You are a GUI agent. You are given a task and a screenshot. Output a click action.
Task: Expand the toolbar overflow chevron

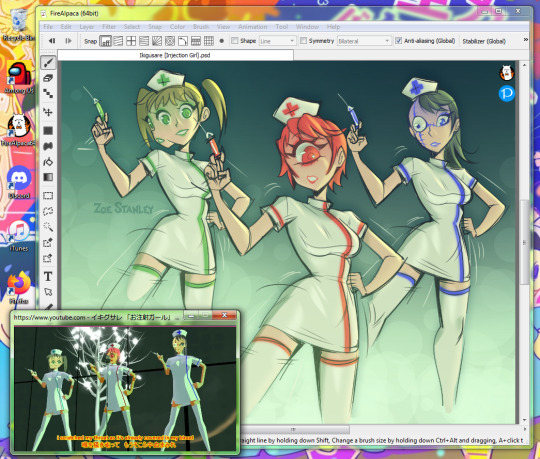(x=526, y=40)
